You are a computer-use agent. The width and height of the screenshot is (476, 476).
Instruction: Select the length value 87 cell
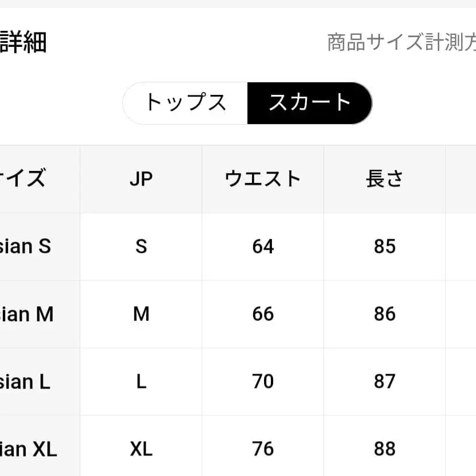pos(385,381)
